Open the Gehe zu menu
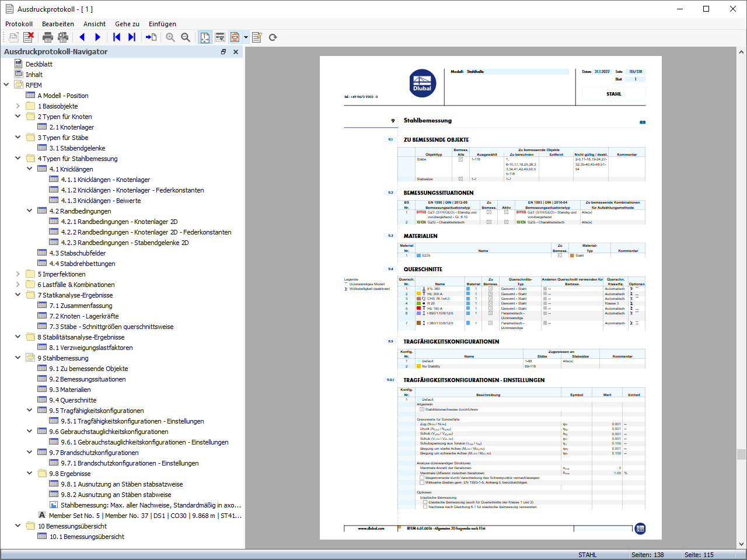The image size is (747, 560). tap(127, 24)
